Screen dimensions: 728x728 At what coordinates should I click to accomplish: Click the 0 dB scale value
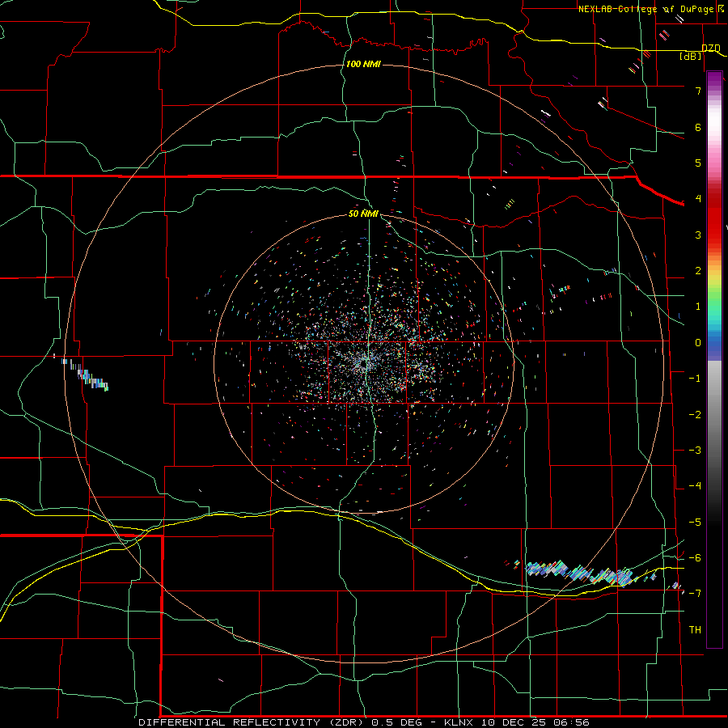coord(698,343)
